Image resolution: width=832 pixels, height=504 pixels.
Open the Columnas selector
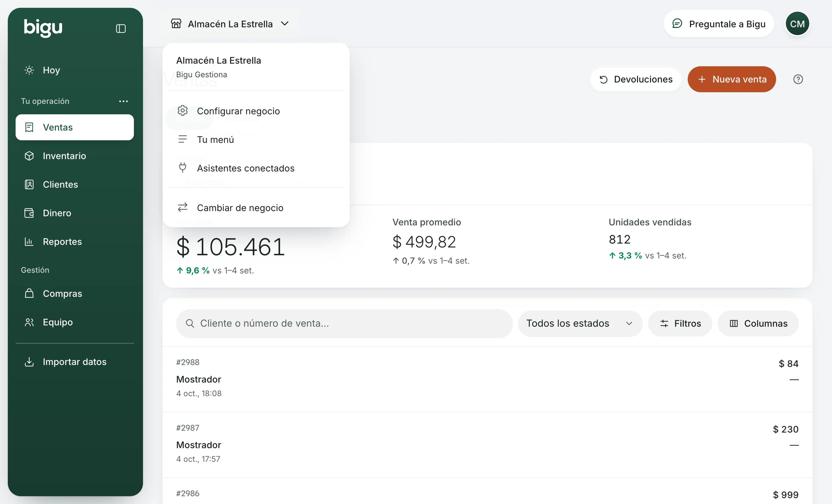758,323
